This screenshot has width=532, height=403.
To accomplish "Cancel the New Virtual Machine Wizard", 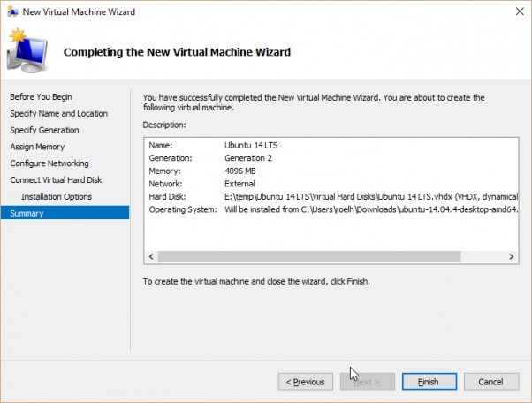I will click(x=491, y=382).
